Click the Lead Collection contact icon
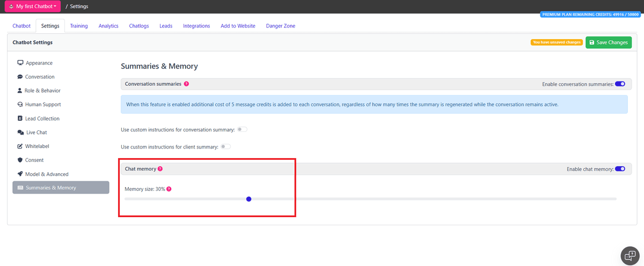644x266 pixels. tap(20, 119)
